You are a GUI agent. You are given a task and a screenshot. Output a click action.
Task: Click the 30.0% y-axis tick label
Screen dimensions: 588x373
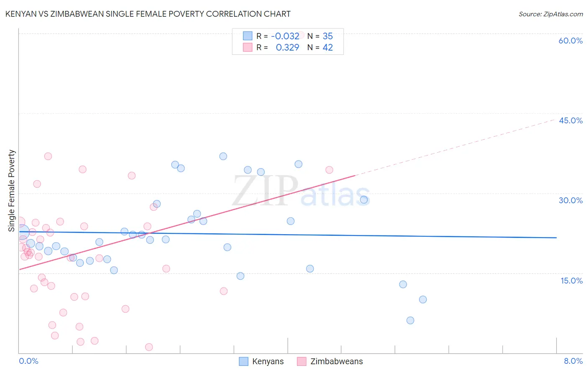click(x=570, y=200)
